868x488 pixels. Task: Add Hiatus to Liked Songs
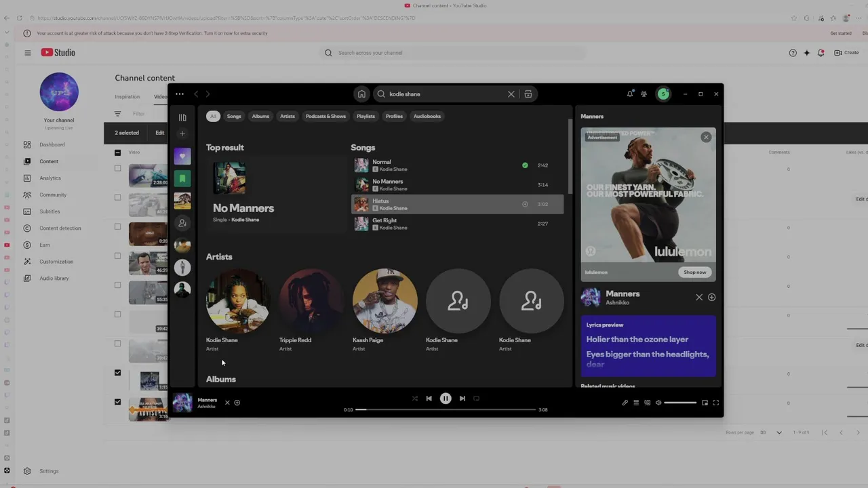click(525, 204)
